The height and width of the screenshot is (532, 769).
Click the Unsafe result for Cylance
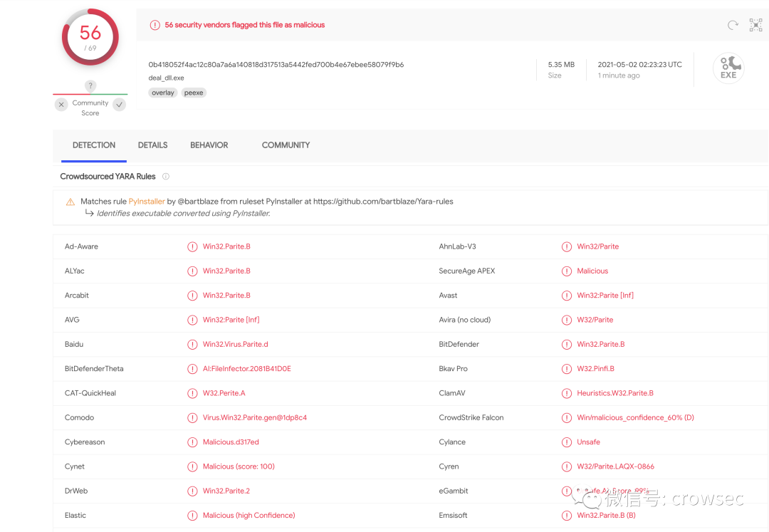(588, 442)
